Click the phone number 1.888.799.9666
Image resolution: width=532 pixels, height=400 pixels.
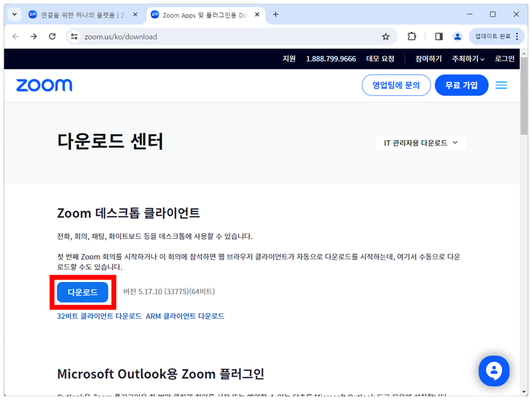coord(331,59)
